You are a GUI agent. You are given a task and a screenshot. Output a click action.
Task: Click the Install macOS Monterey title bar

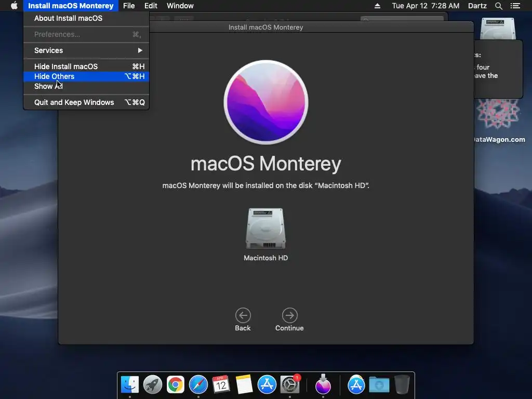[265, 27]
